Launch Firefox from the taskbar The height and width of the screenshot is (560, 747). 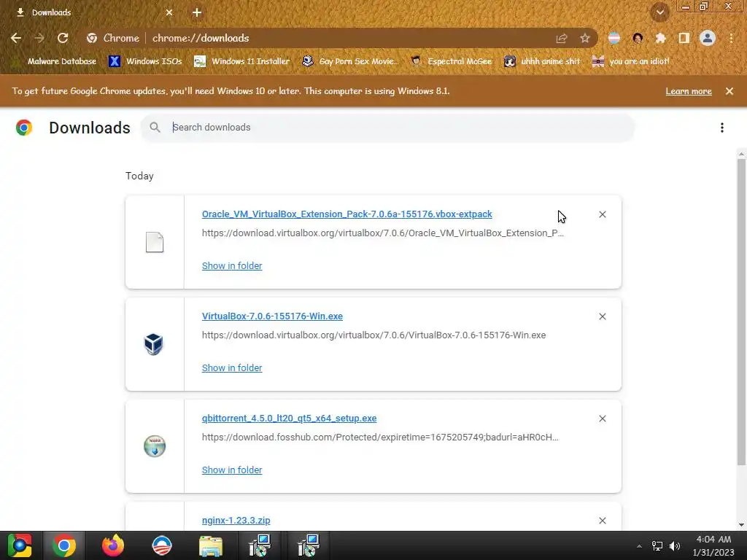(113, 545)
